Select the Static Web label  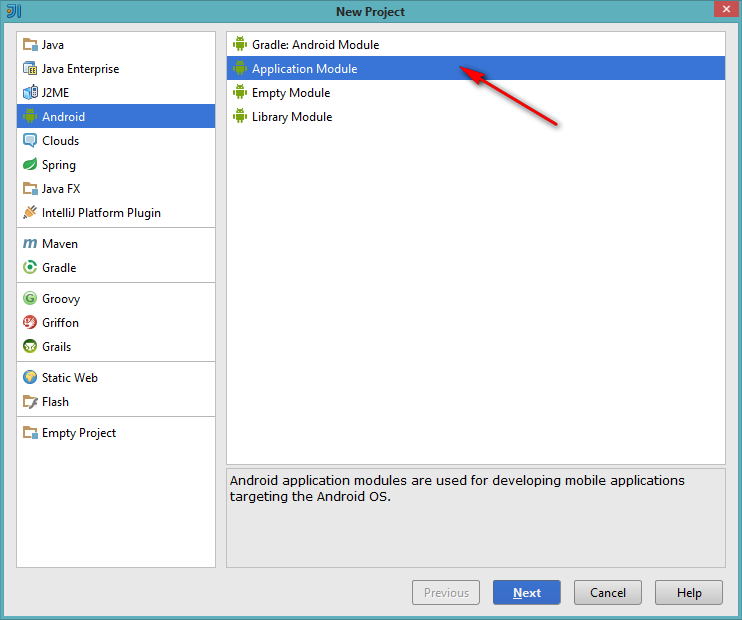[70, 378]
